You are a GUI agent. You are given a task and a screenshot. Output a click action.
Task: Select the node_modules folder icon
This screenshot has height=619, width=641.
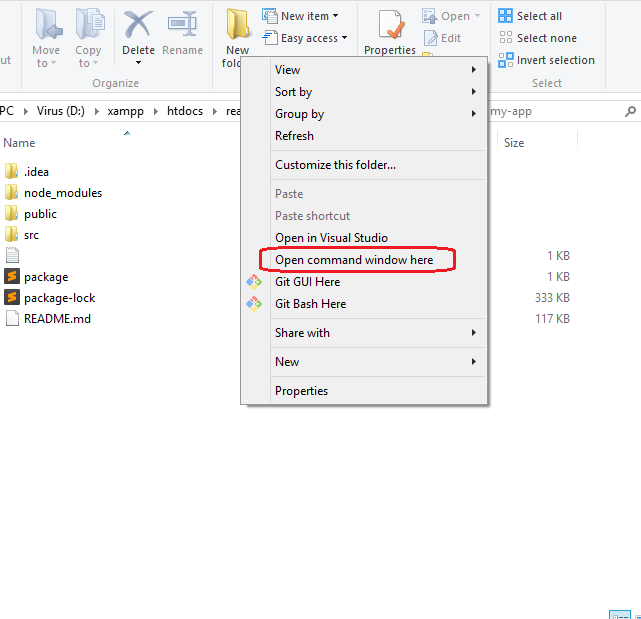(11, 192)
